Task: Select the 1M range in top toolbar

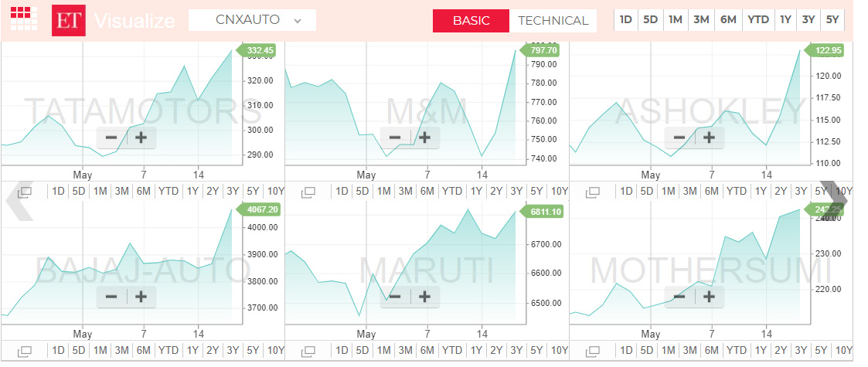Action: [x=676, y=20]
